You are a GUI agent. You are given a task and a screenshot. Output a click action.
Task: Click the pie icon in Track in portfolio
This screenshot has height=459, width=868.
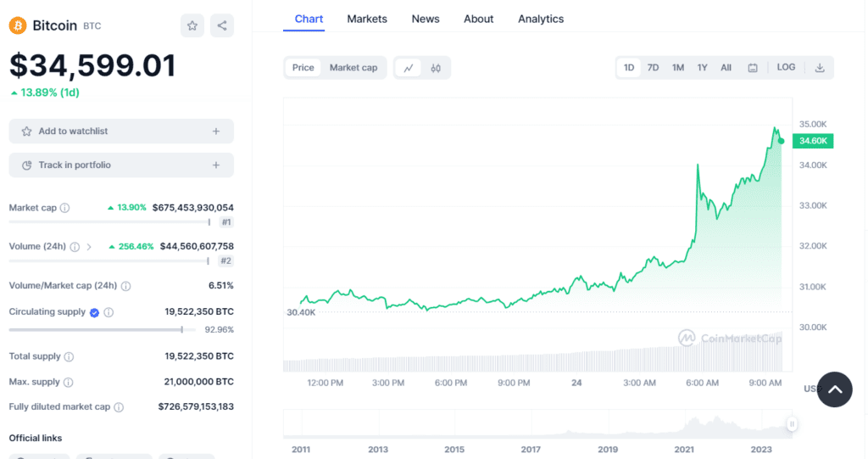26,165
